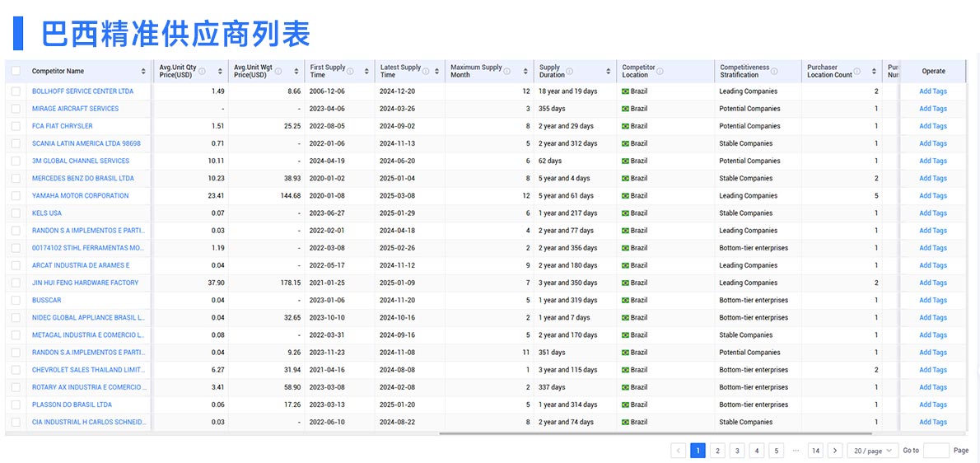Add Tags for YAMAHA MOTOR CORPORATION row
Screen dimensions: 980x463
point(933,195)
